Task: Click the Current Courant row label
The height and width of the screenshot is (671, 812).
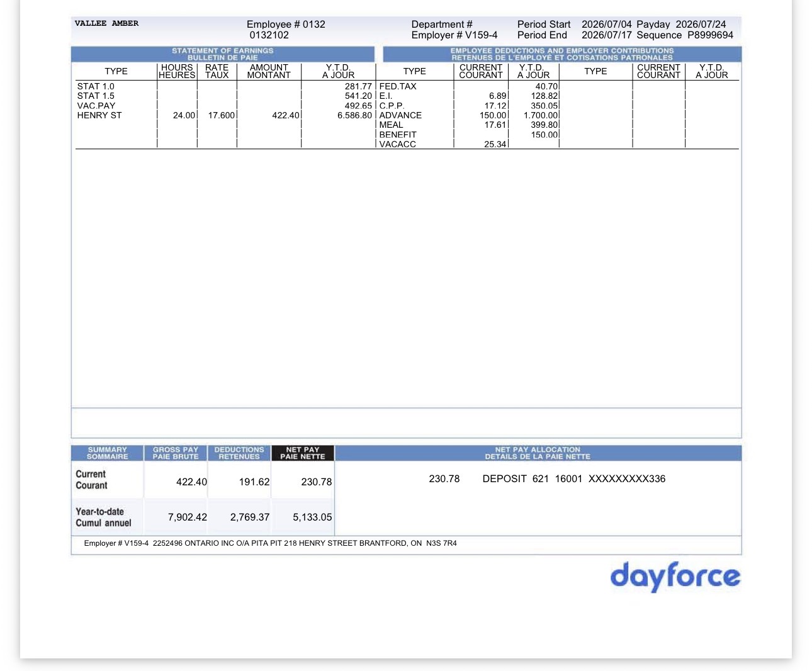Action: click(x=91, y=480)
